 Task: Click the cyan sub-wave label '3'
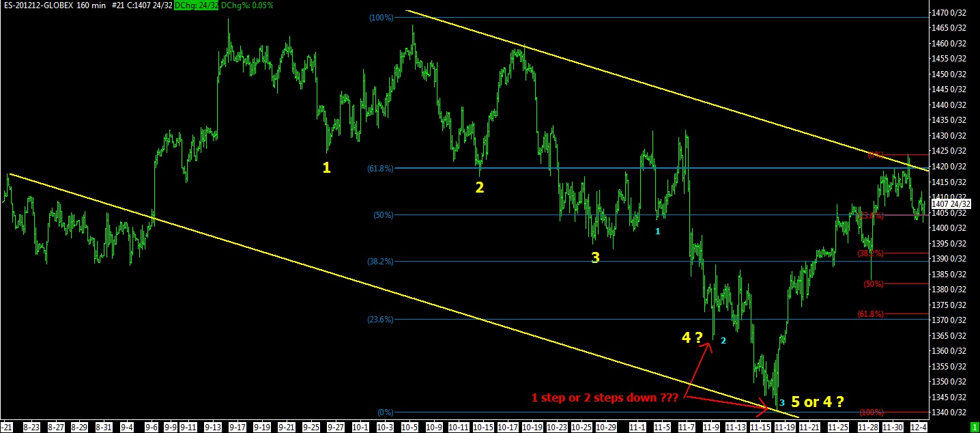coord(782,402)
